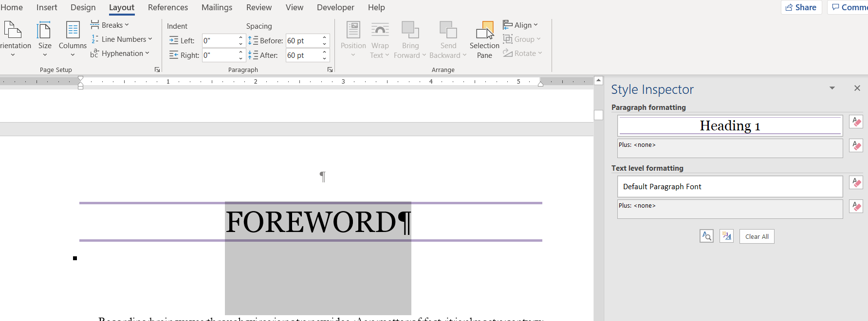868x321 pixels.
Task: Click the Default Paragraph Font box
Action: click(x=730, y=186)
